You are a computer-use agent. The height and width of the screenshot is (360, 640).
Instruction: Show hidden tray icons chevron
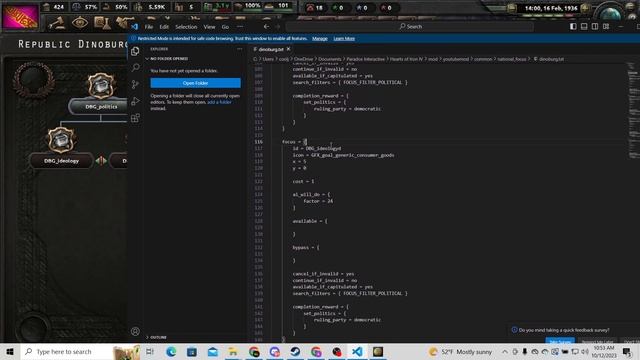505,351
